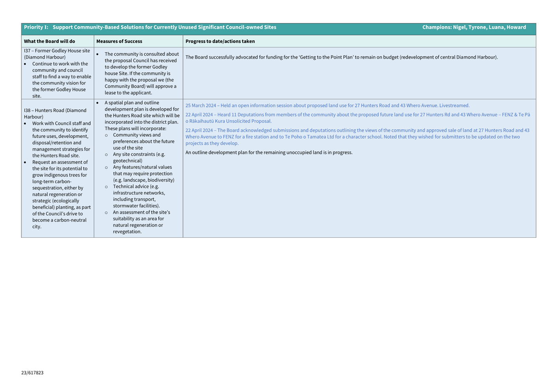Click the 'Community views and preferences' sub-bullet
This screenshot has width=554, height=392.
[143, 141]
